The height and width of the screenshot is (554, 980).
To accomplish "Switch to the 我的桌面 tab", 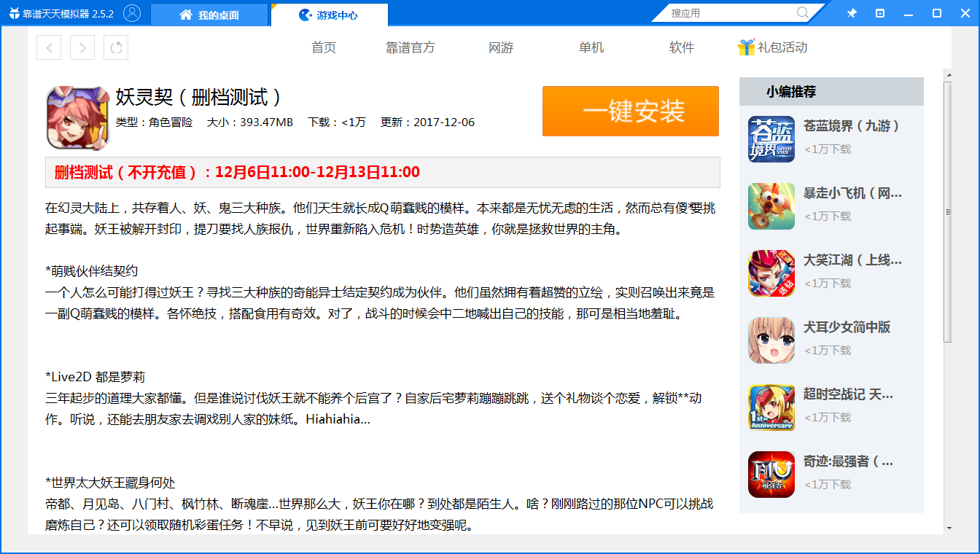I will [x=209, y=15].
